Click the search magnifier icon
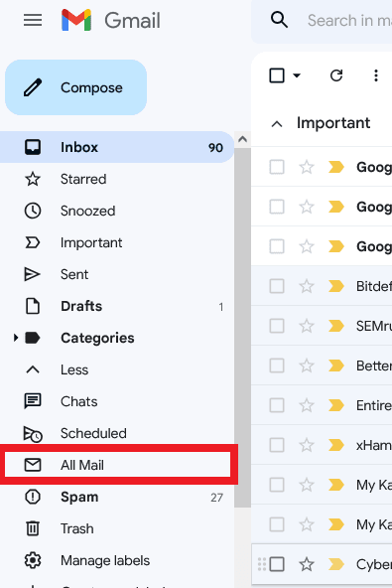392x588 pixels. point(279,20)
